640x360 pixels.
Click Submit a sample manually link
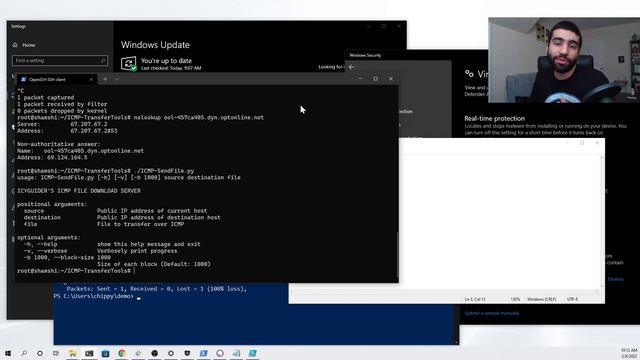click(x=492, y=313)
